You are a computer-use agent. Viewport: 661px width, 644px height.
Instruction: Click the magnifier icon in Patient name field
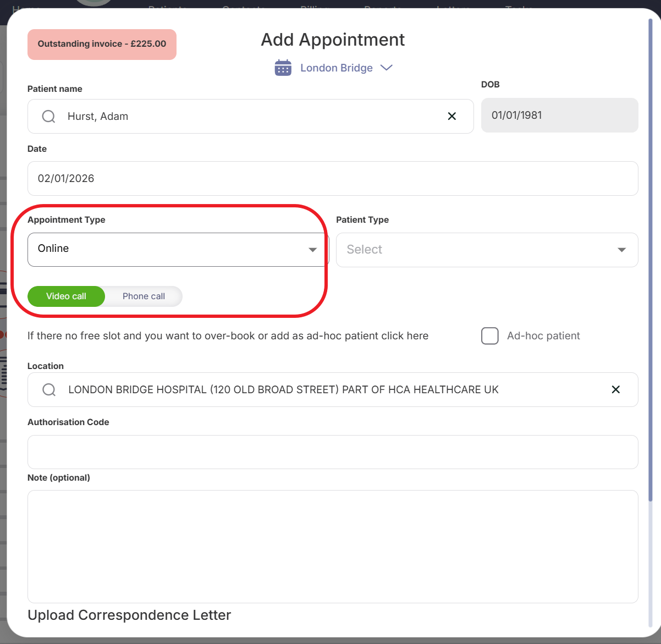coord(49,117)
